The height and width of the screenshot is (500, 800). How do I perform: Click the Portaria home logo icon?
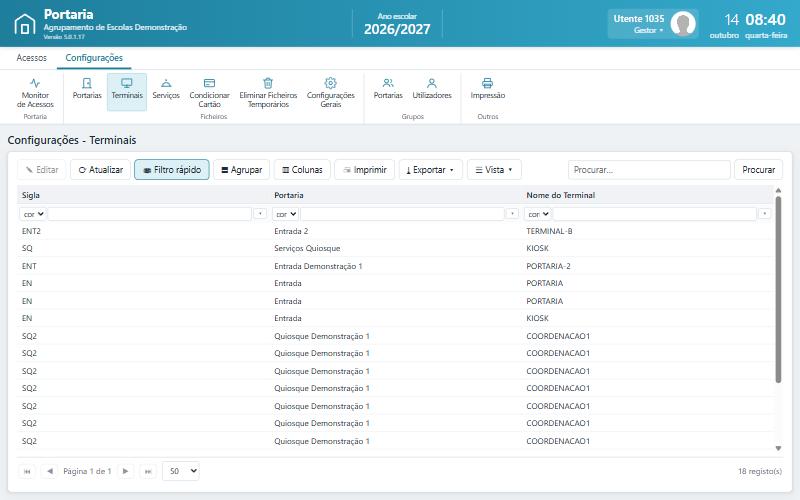pos(24,24)
